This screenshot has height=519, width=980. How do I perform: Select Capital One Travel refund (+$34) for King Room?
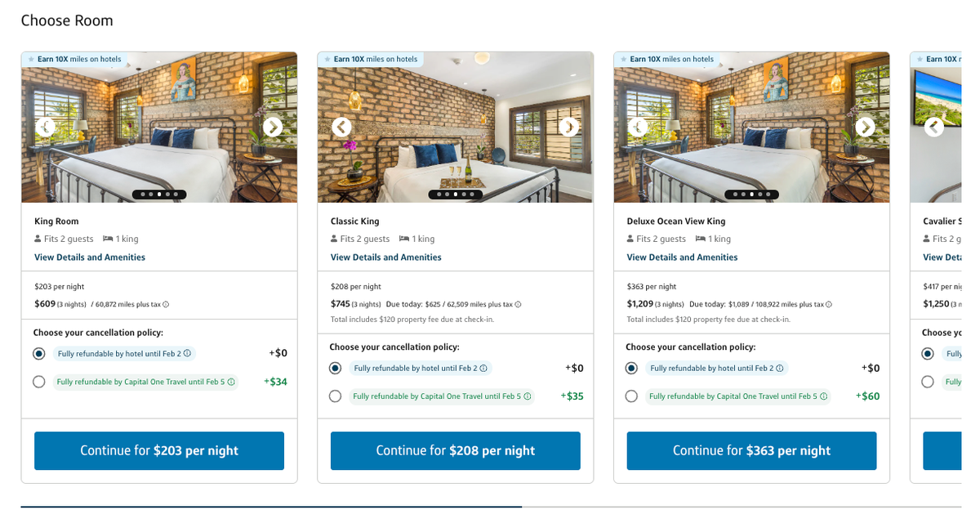pos(38,382)
